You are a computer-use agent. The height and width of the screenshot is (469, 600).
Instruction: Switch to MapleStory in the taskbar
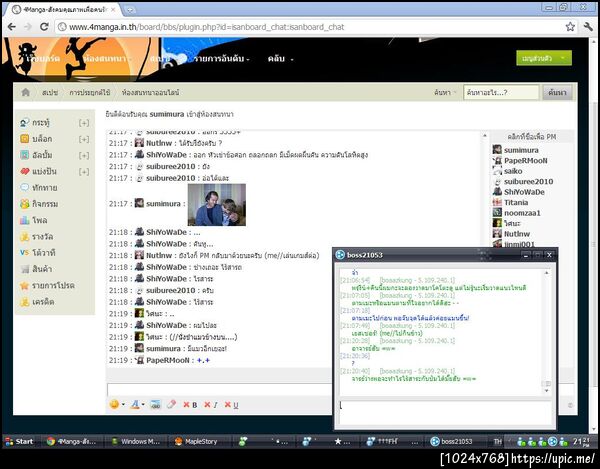coord(197,441)
